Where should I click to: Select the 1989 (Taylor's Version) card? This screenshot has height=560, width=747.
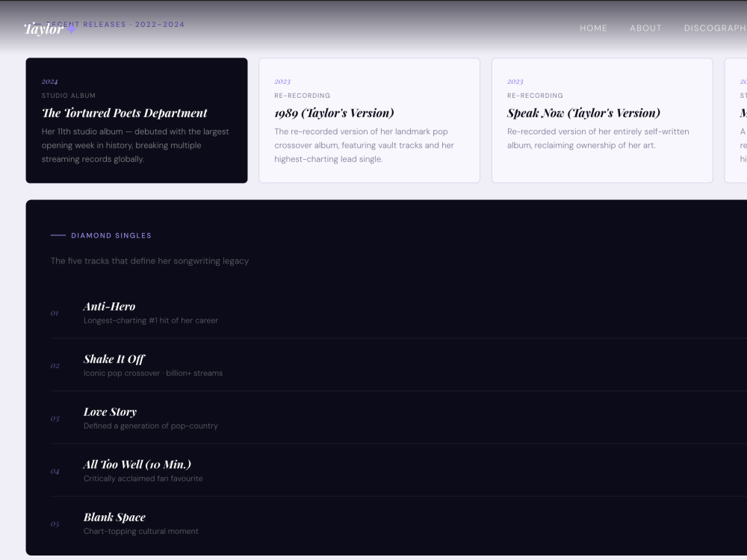click(x=369, y=120)
